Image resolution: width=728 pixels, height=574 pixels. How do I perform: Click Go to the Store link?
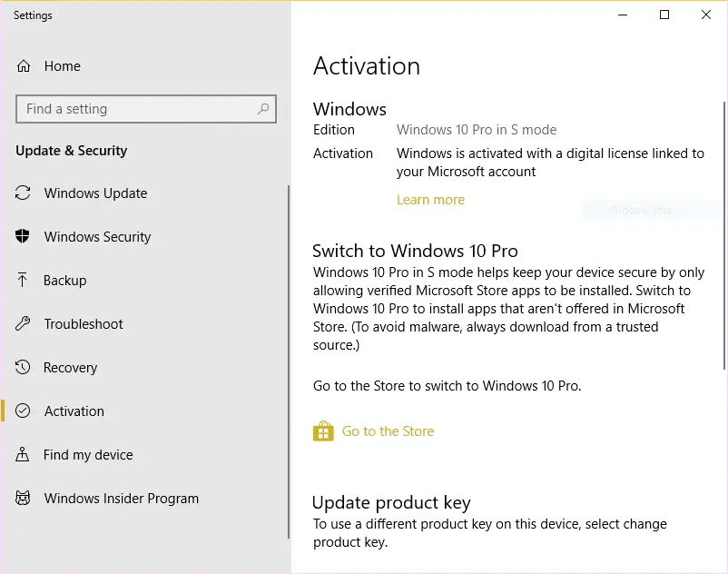coord(388,431)
